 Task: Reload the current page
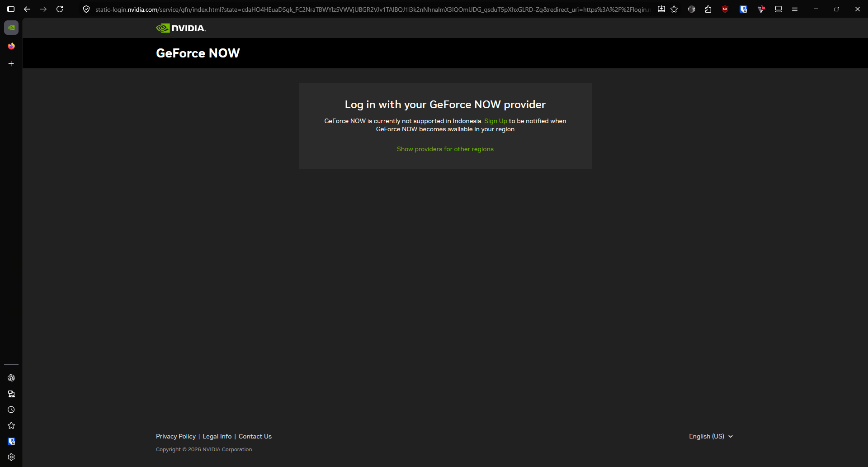60,9
